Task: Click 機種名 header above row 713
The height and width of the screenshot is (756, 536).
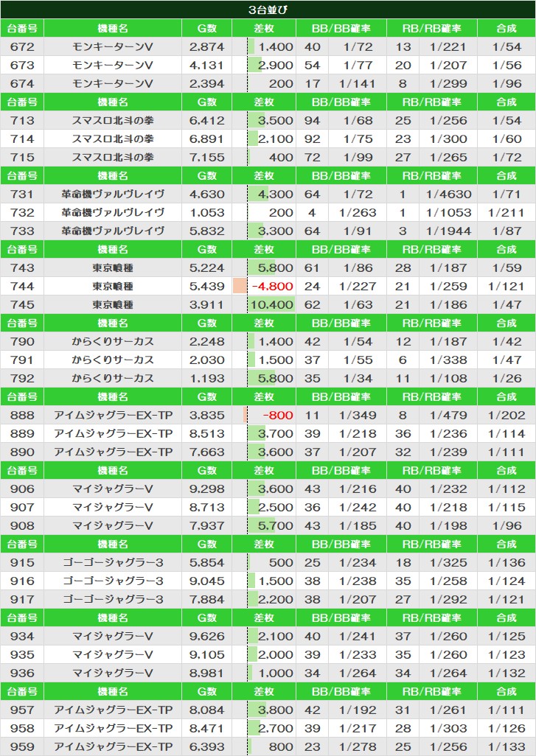Action: 112,102
